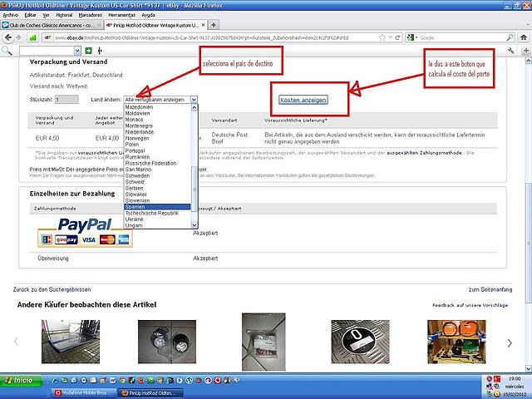Bookmark this page with the star icon
The image size is (532, 399).
click(382, 37)
